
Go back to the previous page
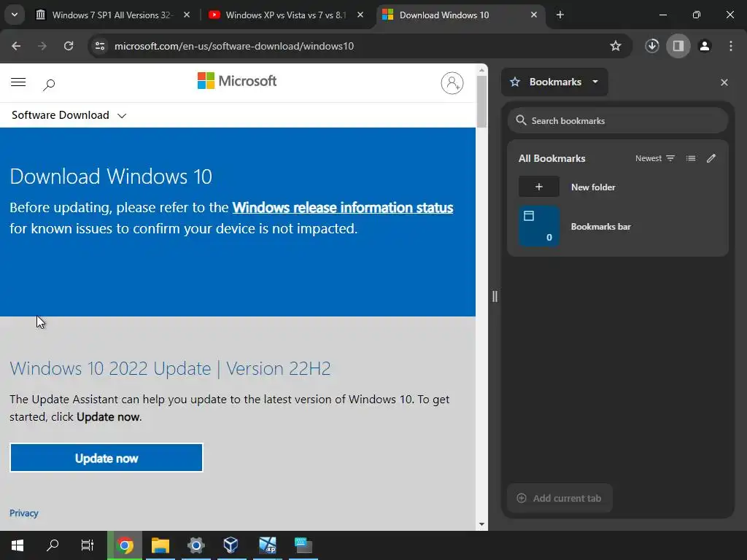click(x=16, y=46)
